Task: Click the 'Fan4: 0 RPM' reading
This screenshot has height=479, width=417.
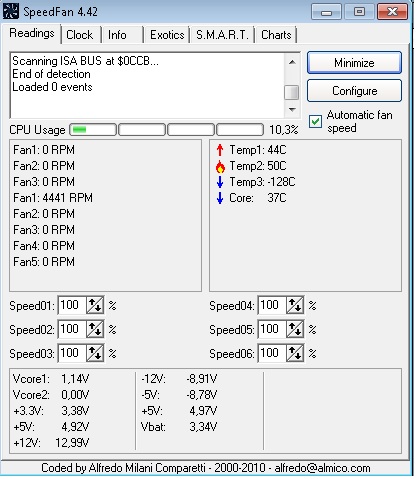Action: click(x=44, y=246)
